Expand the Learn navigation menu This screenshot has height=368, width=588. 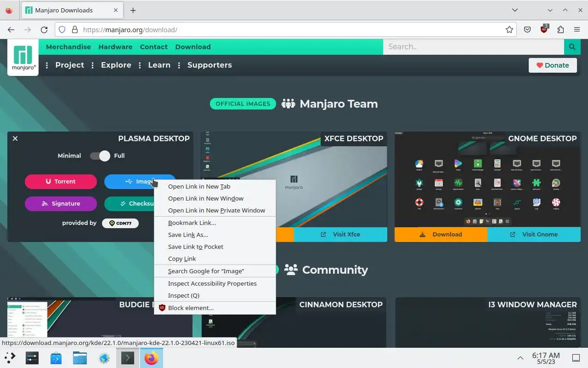coord(159,65)
